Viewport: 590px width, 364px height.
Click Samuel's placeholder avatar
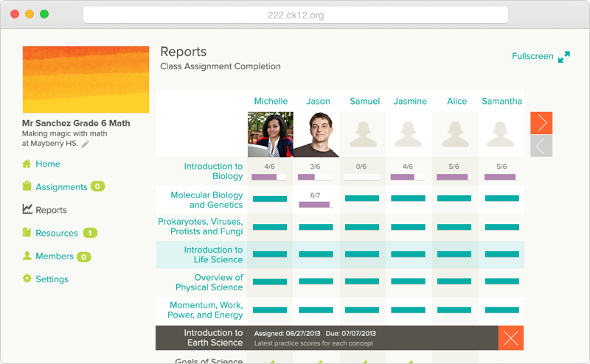363,134
